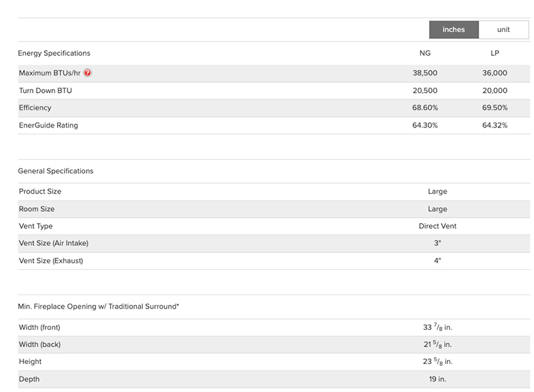The width and height of the screenshot is (534, 392).
Task: Toggle the unit measurement option
Action: 503,29
